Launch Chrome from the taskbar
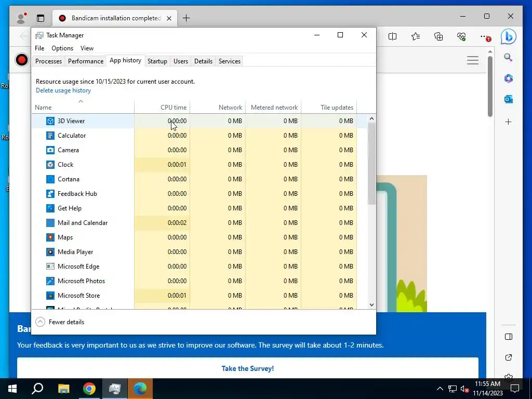This screenshot has width=532, height=399. [x=89, y=389]
